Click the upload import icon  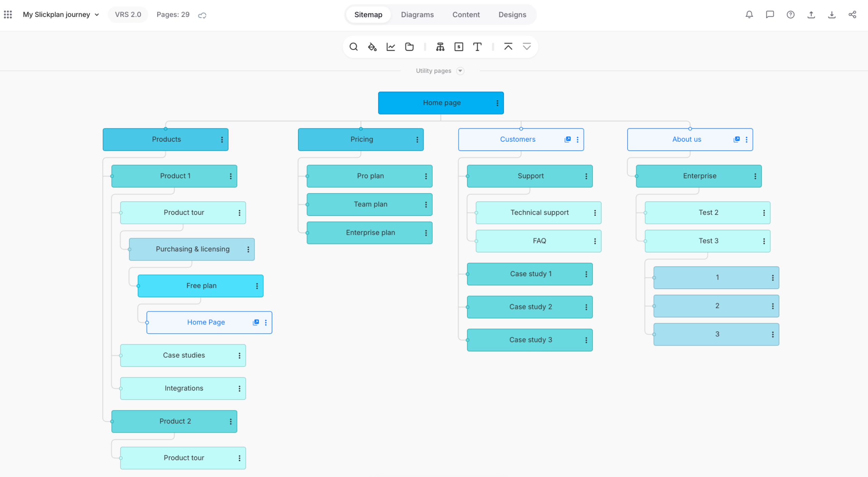[x=811, y=15]
